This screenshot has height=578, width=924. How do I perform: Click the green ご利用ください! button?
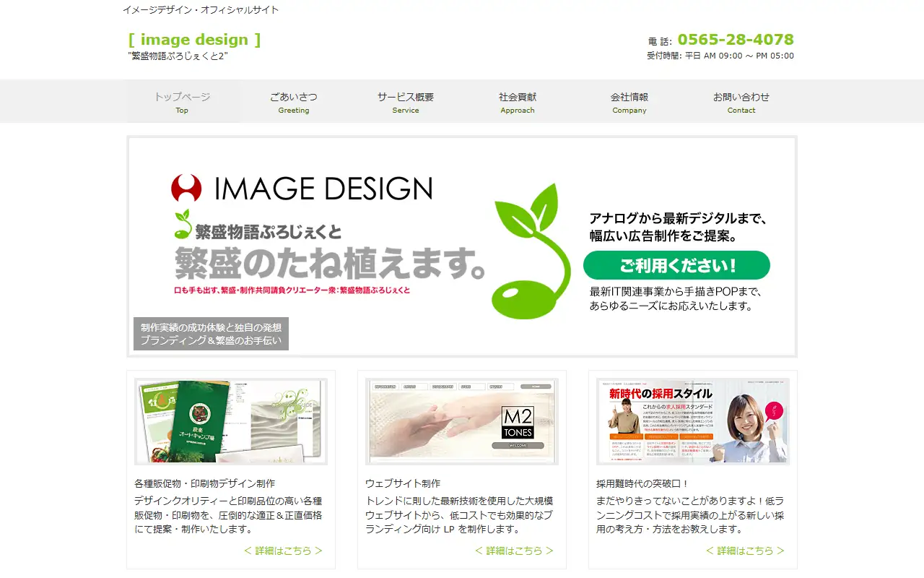pos(676,265)
